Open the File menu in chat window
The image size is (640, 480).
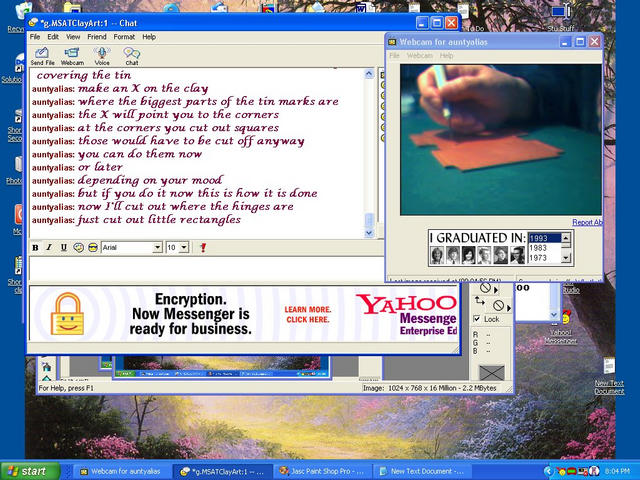click(x=35, y=37)
